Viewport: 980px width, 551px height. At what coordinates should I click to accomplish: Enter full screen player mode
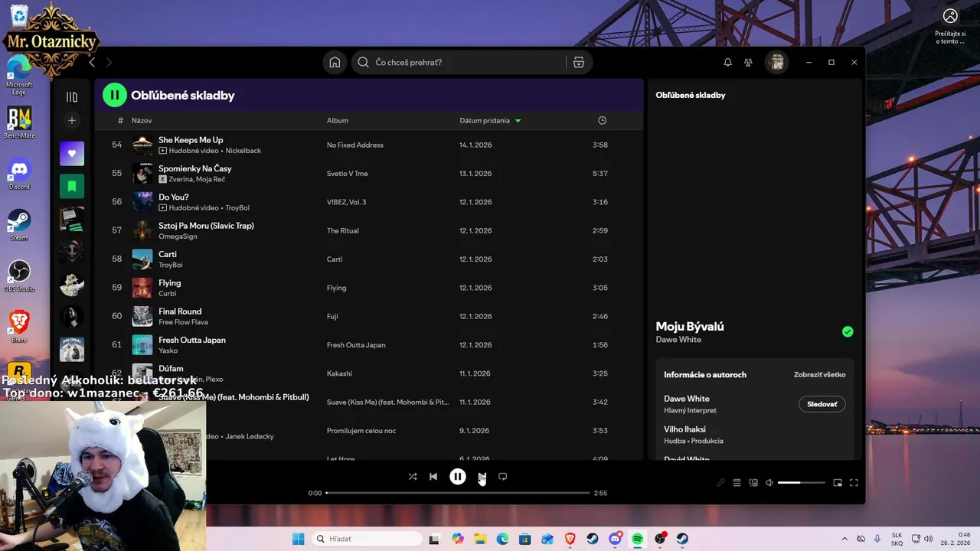(854, 483)
